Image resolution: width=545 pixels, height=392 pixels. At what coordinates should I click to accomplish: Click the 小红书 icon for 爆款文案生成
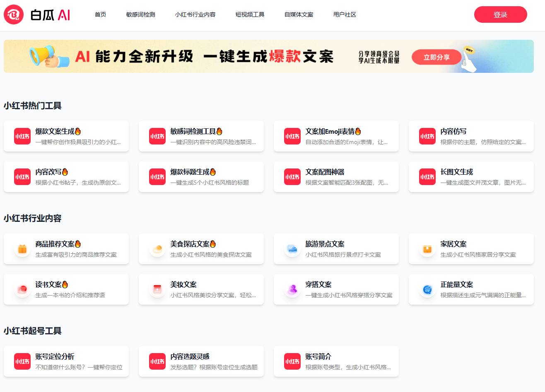(22, 136)
